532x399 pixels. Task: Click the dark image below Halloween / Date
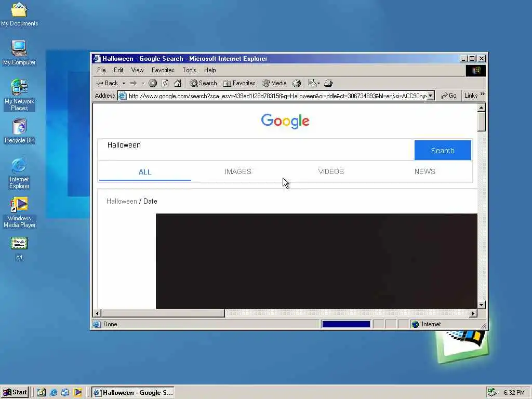tap(316, 261)
